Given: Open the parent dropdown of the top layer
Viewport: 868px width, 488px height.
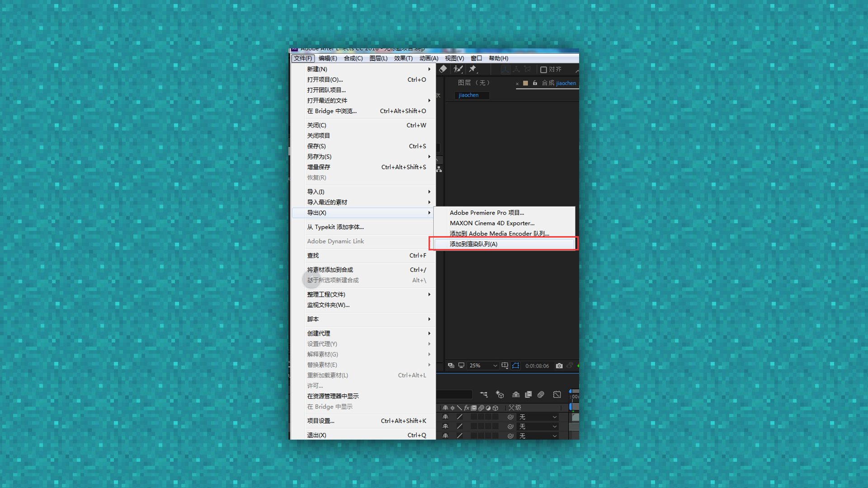Looking at the screenshot, I should [538, 417].
